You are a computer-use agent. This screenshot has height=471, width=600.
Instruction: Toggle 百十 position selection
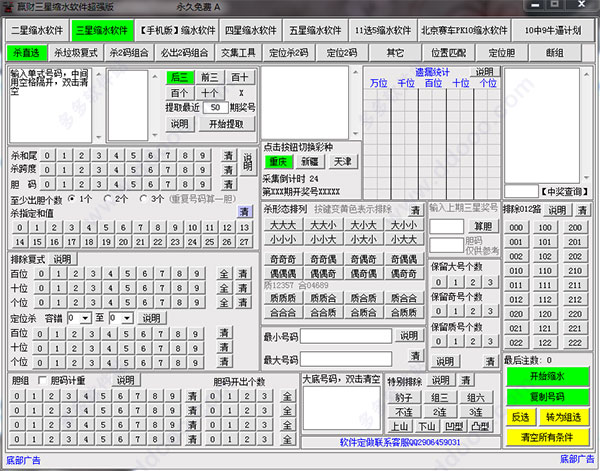(240, 78)
